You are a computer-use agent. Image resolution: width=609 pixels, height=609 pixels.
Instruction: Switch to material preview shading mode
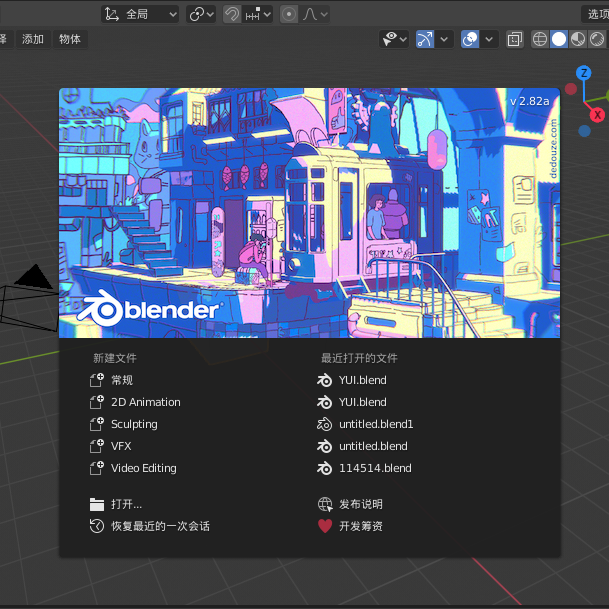click(x=578, y=39)
